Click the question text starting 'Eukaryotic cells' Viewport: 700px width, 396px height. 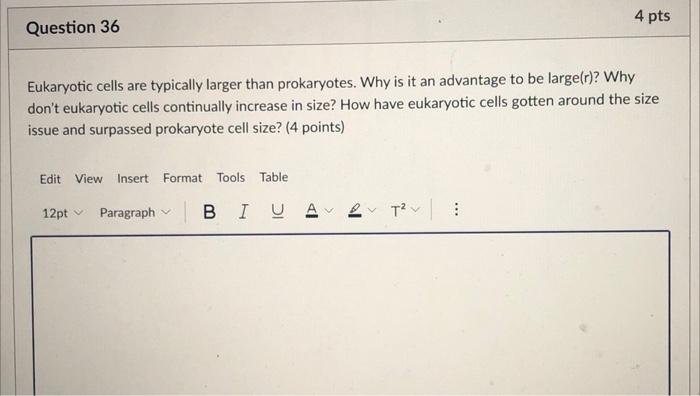(343, 104)
